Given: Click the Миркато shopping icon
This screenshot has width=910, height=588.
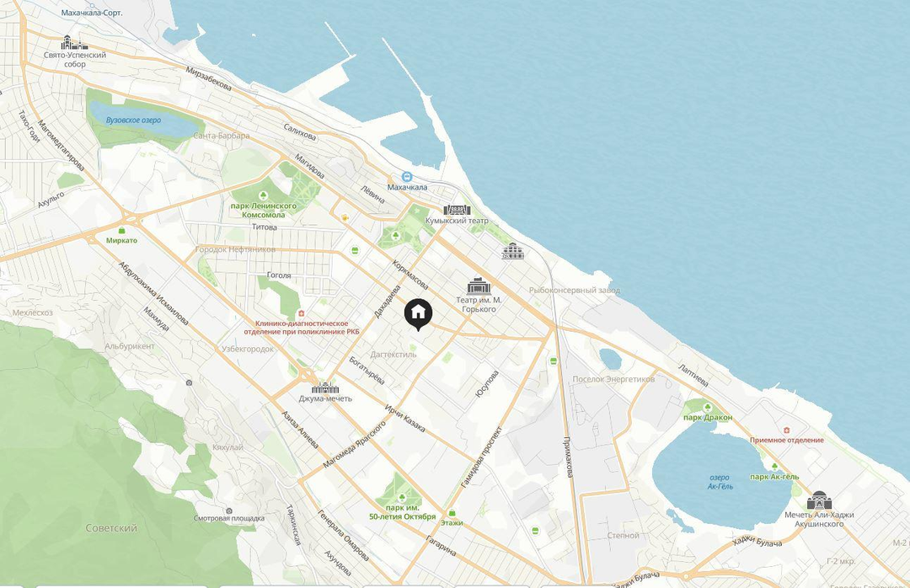Looking at the screenshot, I should point(122,231).
